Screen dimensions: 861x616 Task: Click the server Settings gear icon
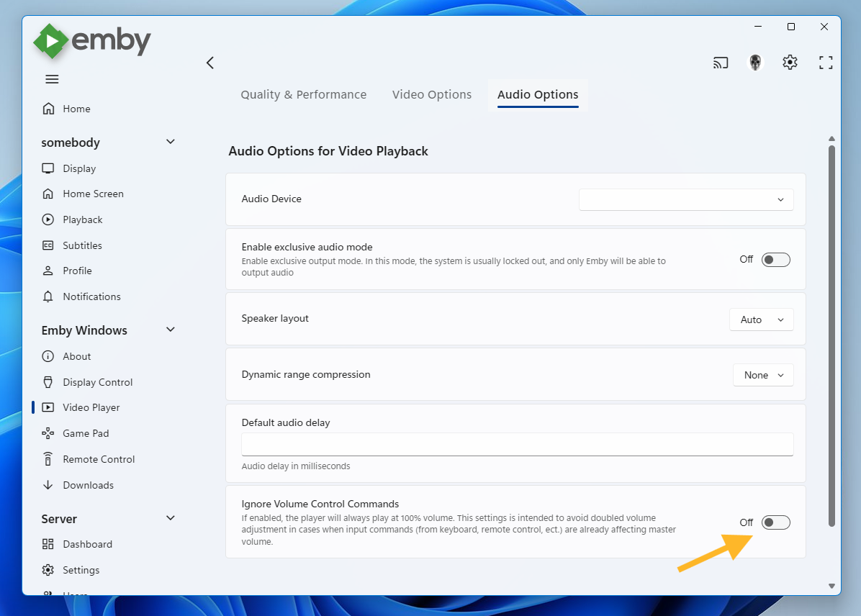[x=48, y=570]
